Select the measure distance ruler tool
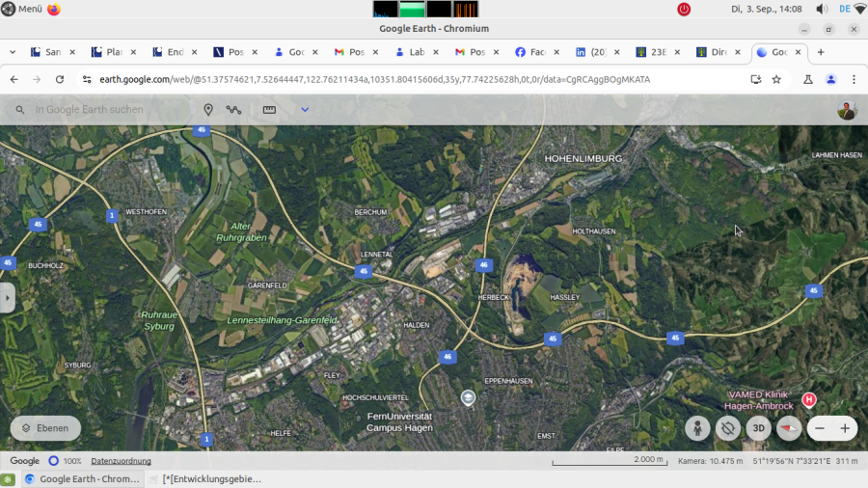Image resolution: width=868 pixels, height=488 pixels. click(x=269, y=110)
